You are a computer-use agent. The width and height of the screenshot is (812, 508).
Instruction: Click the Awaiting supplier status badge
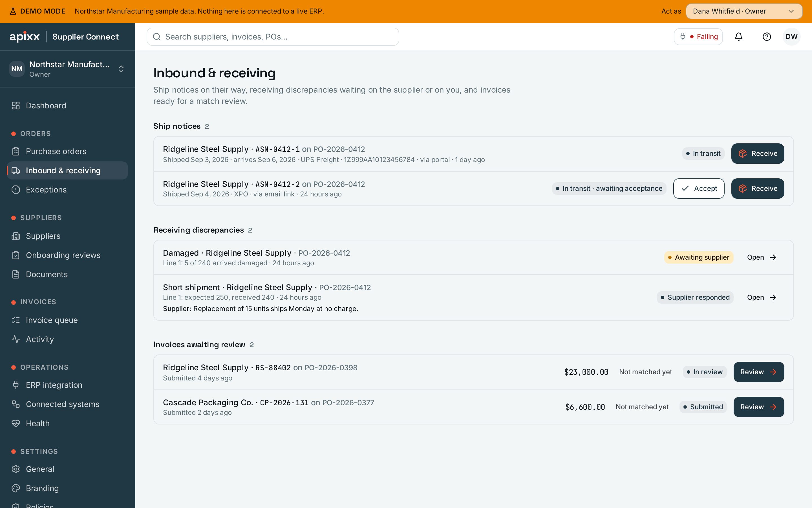click(x=699, y=257)
